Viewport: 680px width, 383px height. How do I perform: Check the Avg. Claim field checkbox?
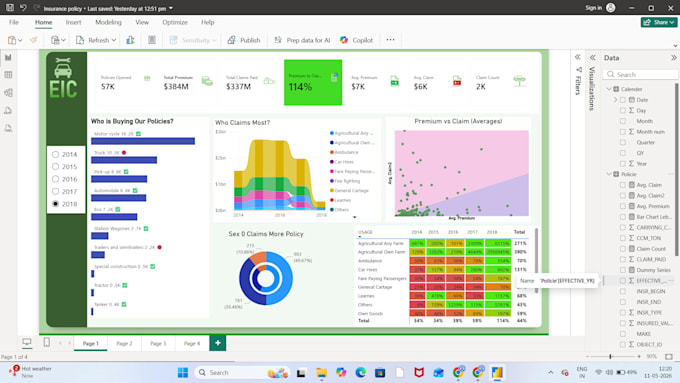click(623, 185)
